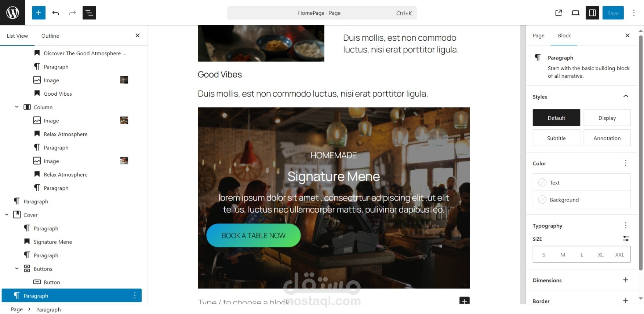The image size is (644, 314).
Task: Toggle the settings sidebar panel icon
Action: click(592, 13)
